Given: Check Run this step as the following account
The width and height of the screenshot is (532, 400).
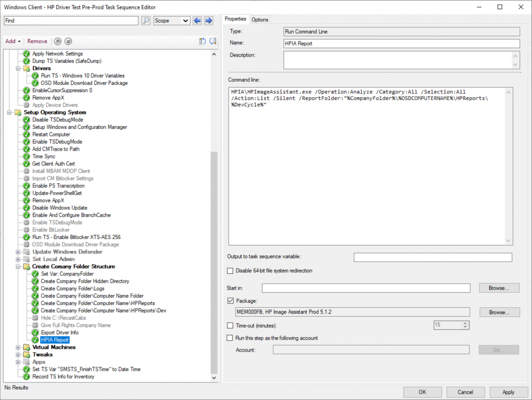Looking at the screenshot, I should click(x=230, y=338).
